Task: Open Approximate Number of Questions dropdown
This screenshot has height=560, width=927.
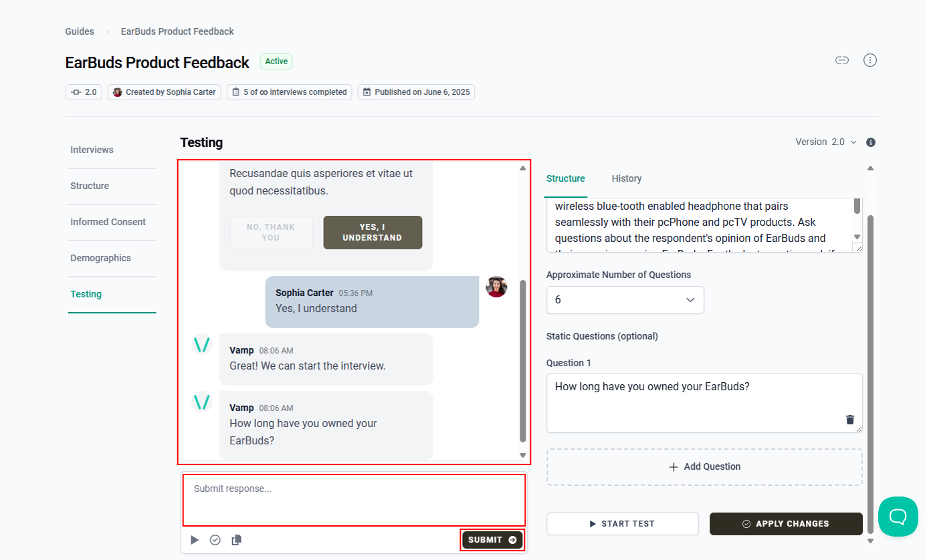Action: tap(625, 300)
